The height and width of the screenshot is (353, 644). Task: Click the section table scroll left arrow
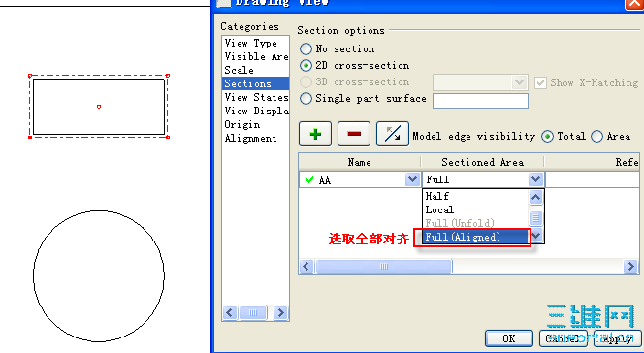pos(306,267)
